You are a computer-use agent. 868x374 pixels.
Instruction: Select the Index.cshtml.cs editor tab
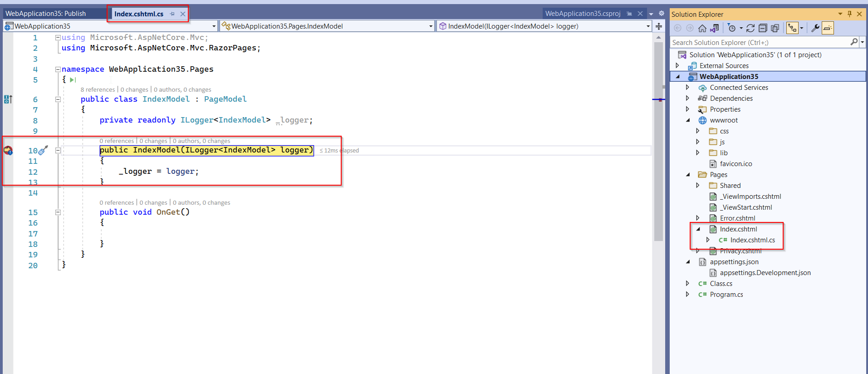pyautogui.click(x=139, y=14)
